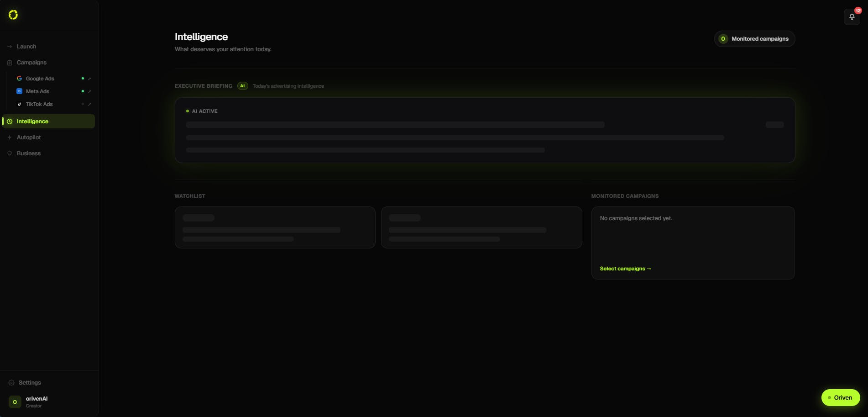
Task: Click the Executive Briefing card
Action: 485,130
